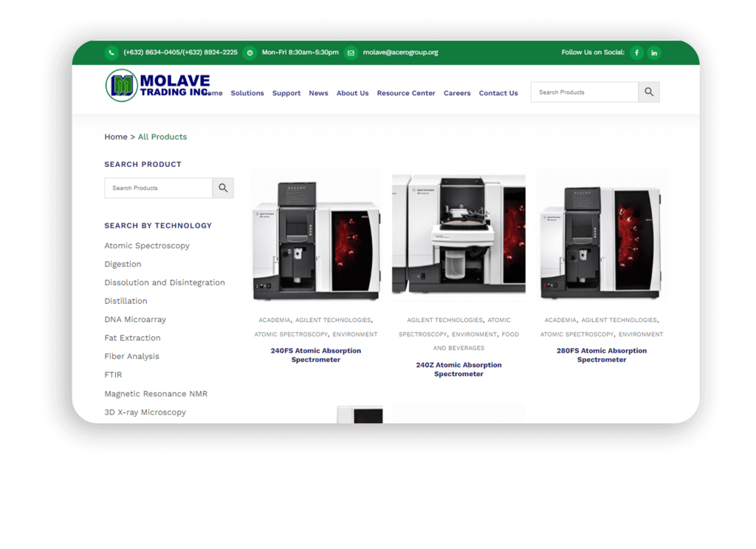The height and width of the screenshot is (549, 756).
Task: Open the LinkedIn social icon
Action: (654, 52)
